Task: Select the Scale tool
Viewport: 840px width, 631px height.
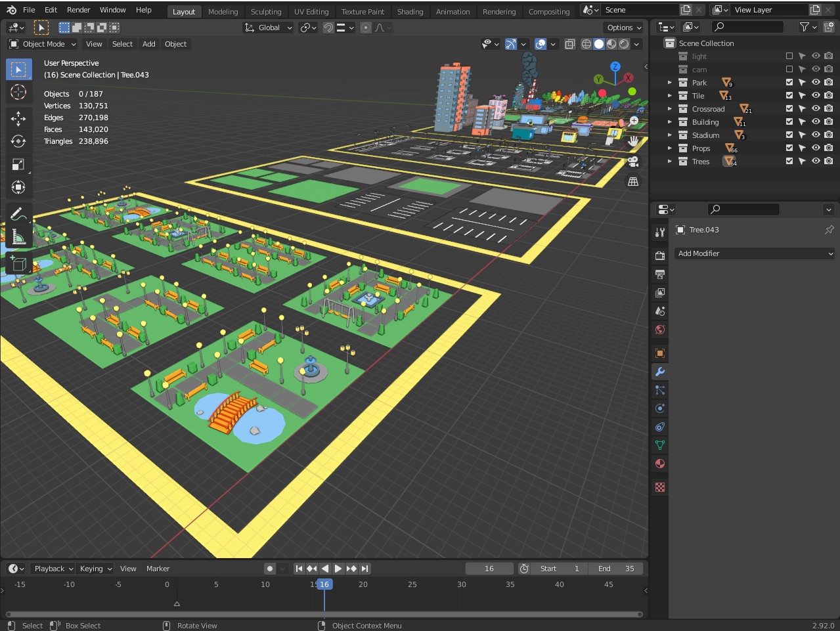Action: click(x=18, y=164)
